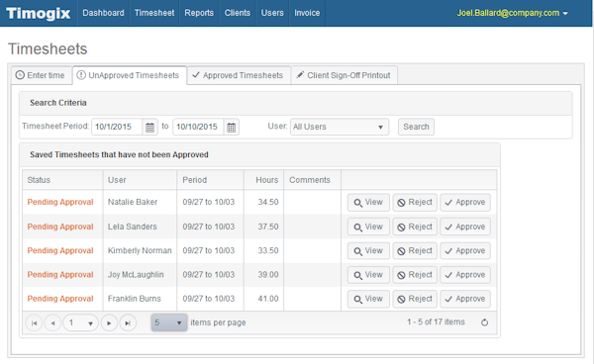Click the Hours column header
Viewport: 594px width, 364px height.
click(x=264, y=180)
